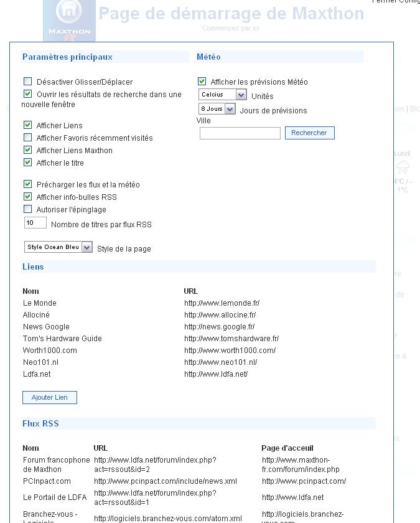This screenshot has height=523, width=420.
Task: Enable Autoriser l'épinglage checkbox
Action: point(27,209)
